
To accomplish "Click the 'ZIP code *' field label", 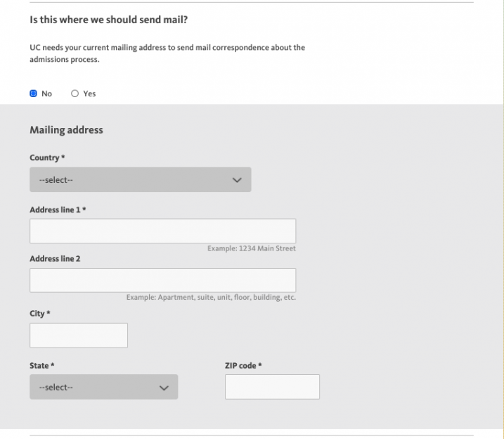I will click(243, 366).
